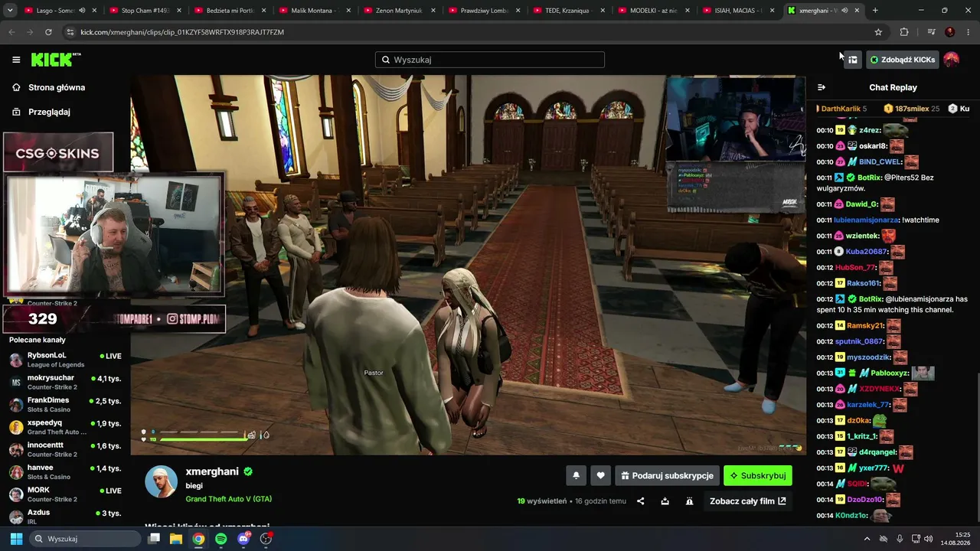Open the user profile avatar menu on Kick
Viewport: 980px width, 551px height.
pos(951,60)
